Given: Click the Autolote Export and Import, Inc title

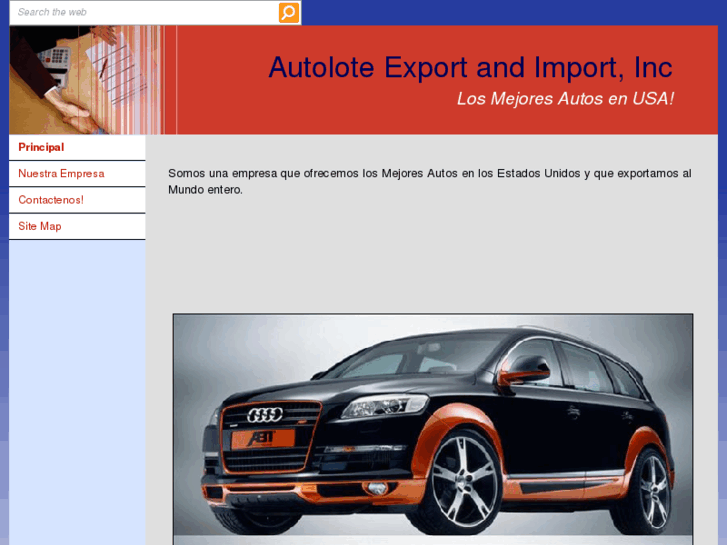Looking at the screenshot, I should pos(470,68).
